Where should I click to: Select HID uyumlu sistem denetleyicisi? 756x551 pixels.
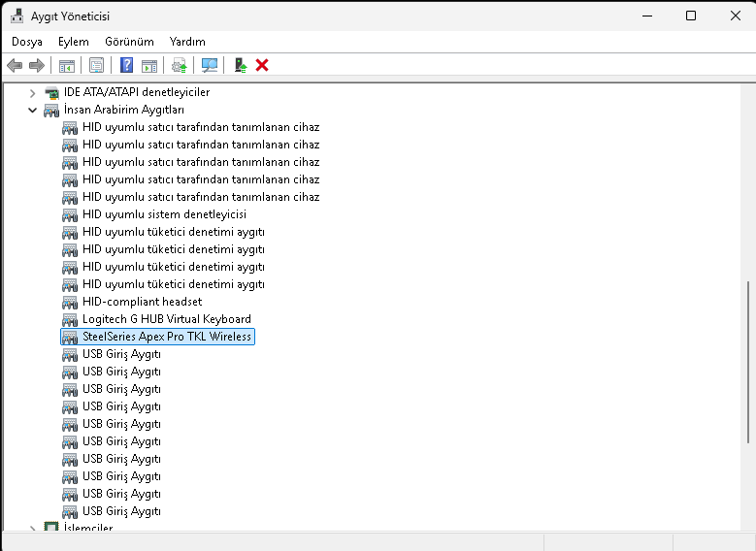click(164, 214)
